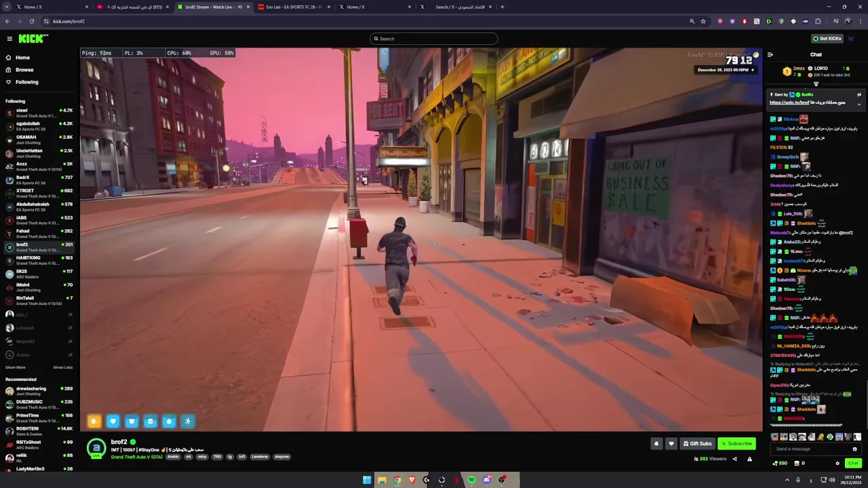Open Spotify from taskbar
Image resolution: width=868 pixels, height=488 pixels.
tap(471, 480)
